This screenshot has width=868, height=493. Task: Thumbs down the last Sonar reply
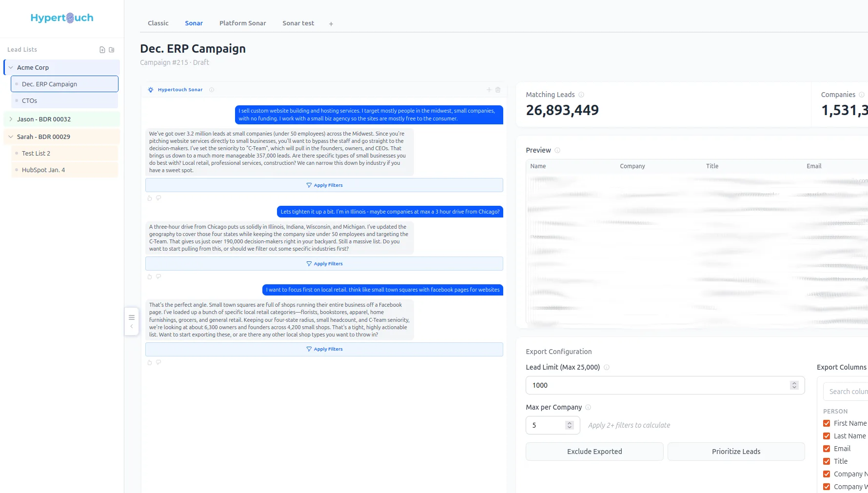tap(158, 362)
